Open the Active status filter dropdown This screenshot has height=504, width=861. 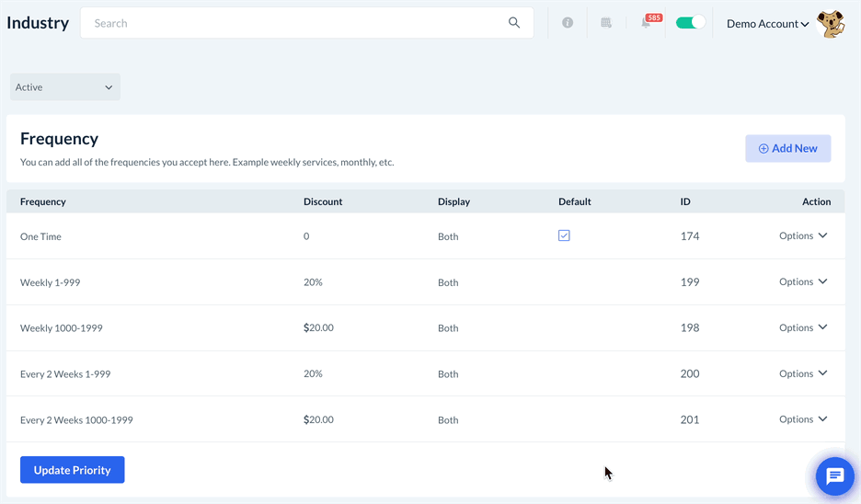pyautogui.click(x=65, y=87)
